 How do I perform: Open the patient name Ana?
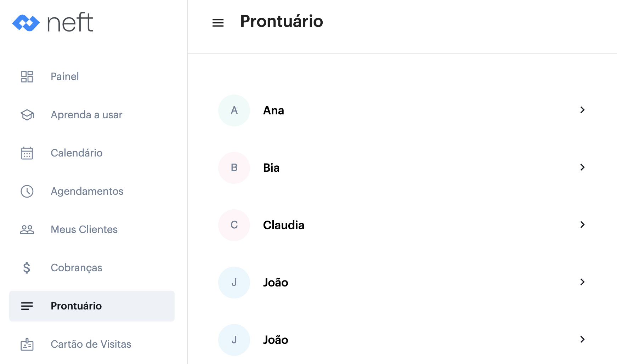273,110
